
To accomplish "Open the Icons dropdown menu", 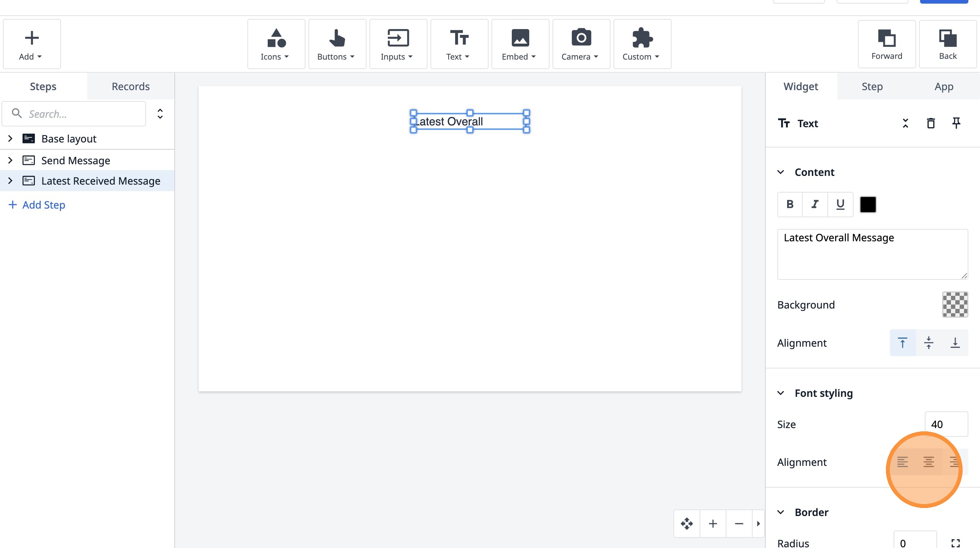I will 275,44.
